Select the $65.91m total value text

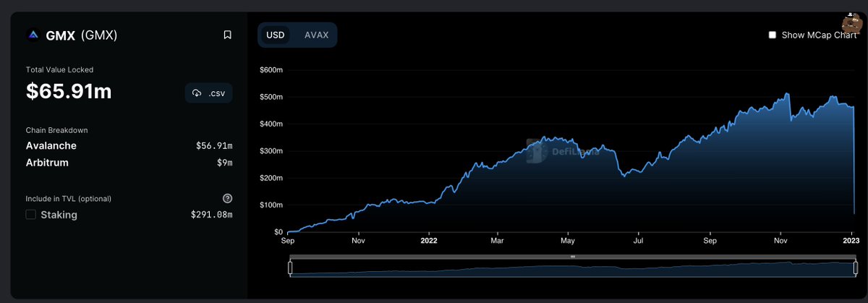pos(69,91)
